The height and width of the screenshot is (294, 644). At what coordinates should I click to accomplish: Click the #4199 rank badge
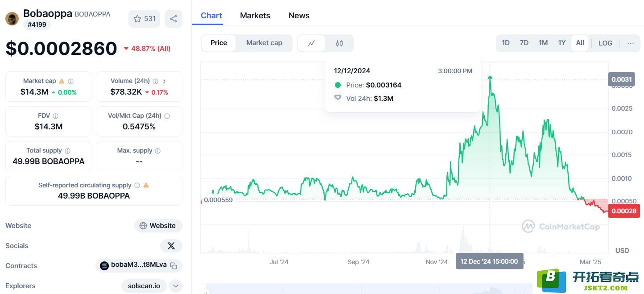pos(37,25)
